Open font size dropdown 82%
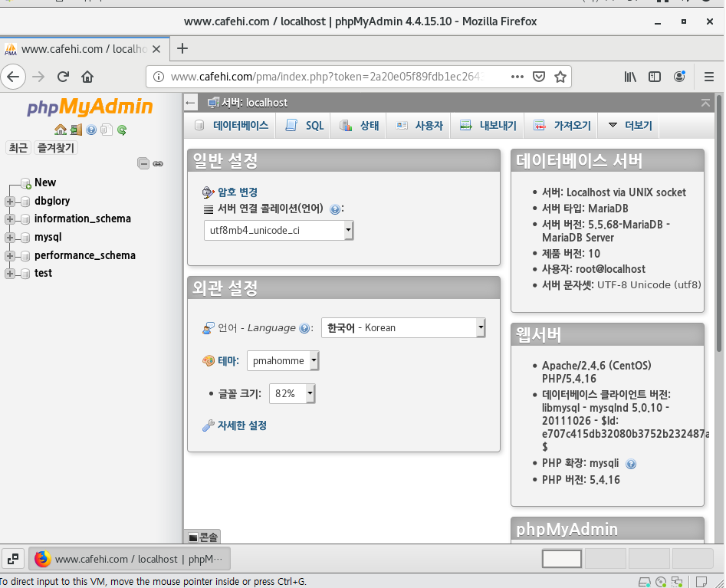The height and width of the screenshot is (588, 726). [x=292, y=393]
